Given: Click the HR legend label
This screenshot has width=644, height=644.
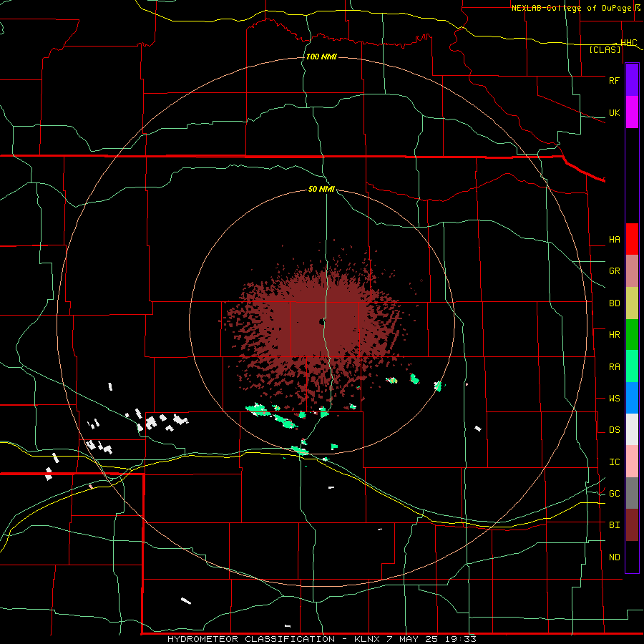Looking at the screenshot, I should 614,335.
